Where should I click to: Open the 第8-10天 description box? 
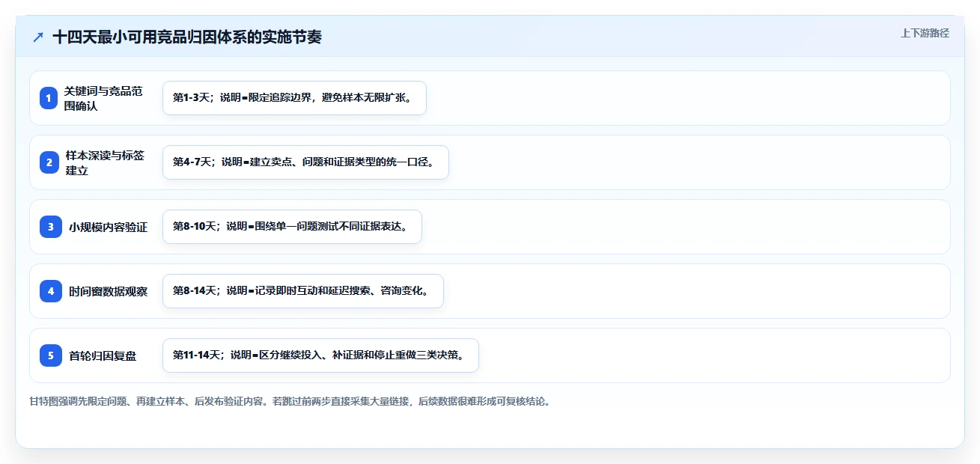point(293,227)
